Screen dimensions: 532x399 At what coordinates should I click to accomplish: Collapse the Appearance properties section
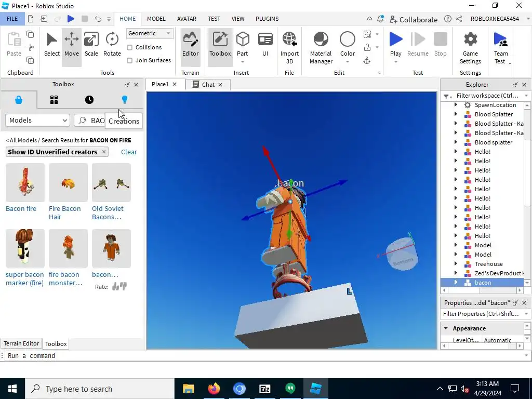click(446, 328)
